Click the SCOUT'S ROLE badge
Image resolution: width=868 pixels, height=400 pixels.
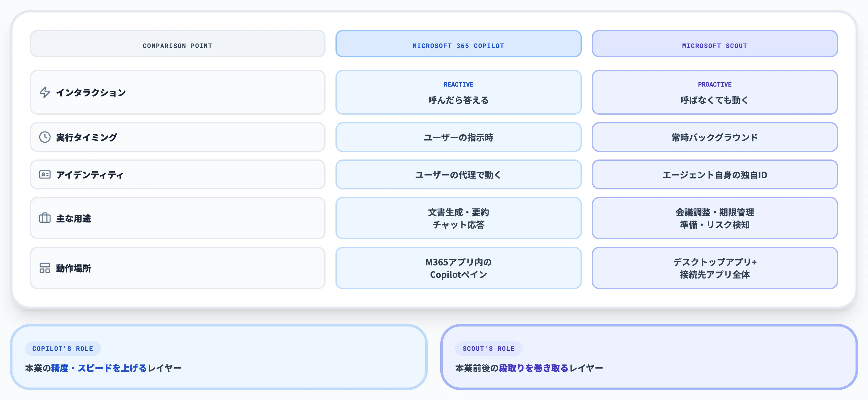[x=488, y=349]
